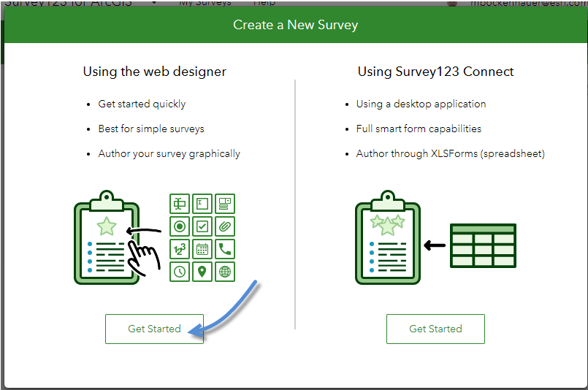Click the 123 number question icon

pos(180,249)
